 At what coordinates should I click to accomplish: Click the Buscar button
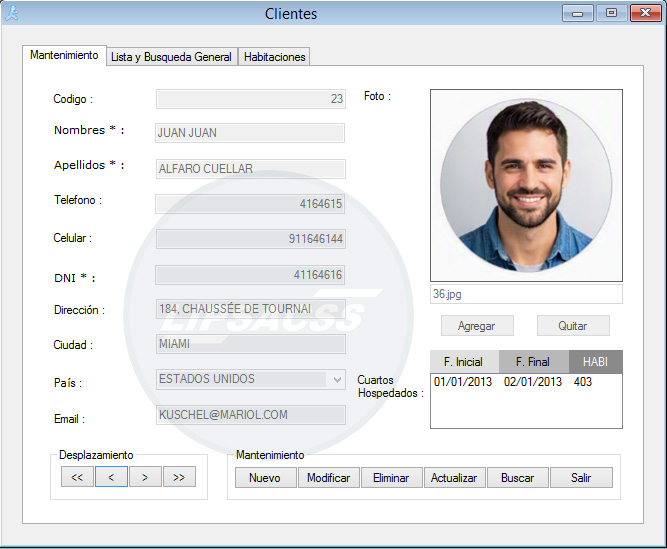tap(517, 478)
